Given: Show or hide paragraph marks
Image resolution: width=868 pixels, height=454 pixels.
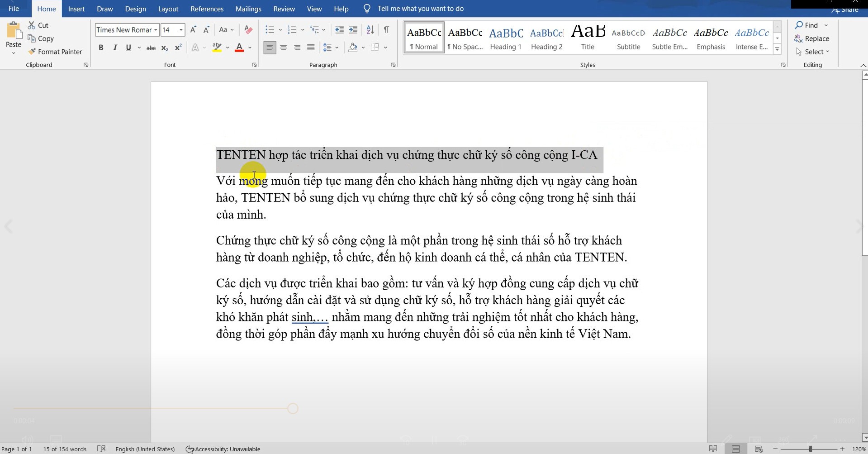Looking at the screenshot, I should tap(386, 30).
